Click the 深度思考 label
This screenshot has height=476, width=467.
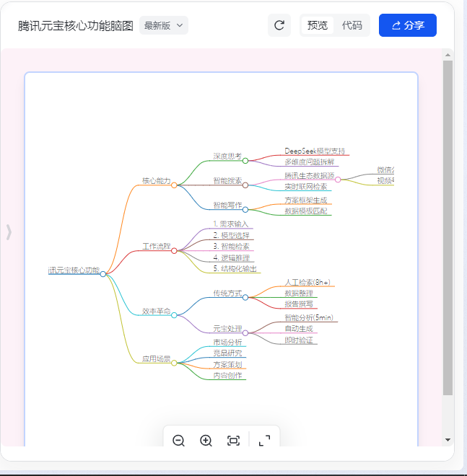pyautogui.click(x=227, y=157)
